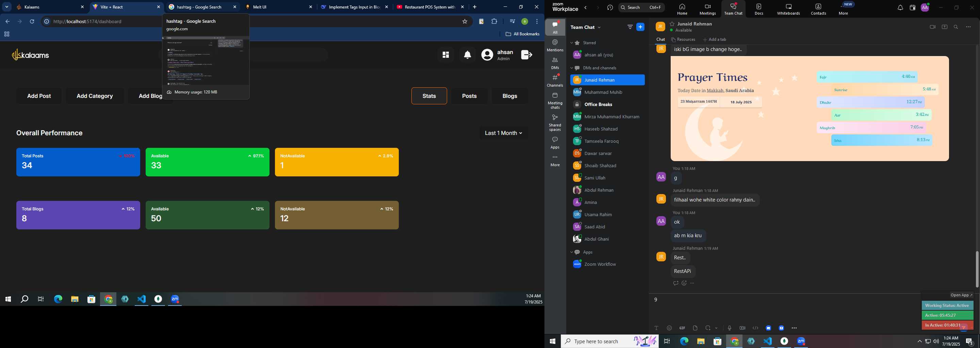Open Meeting chats in Zoom sidebar
The height and width of the screenshot is (348, 980).
(555, 101)
